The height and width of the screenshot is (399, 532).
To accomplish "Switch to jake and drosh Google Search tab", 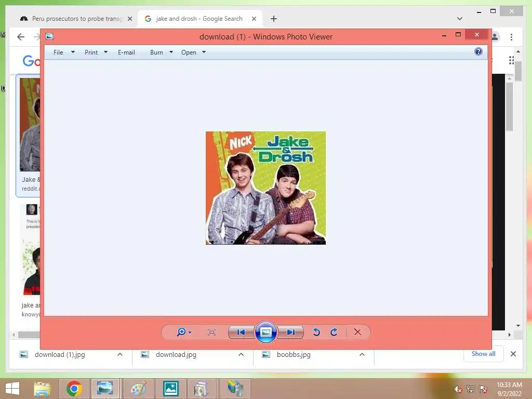I will click(x=199, y=19).
